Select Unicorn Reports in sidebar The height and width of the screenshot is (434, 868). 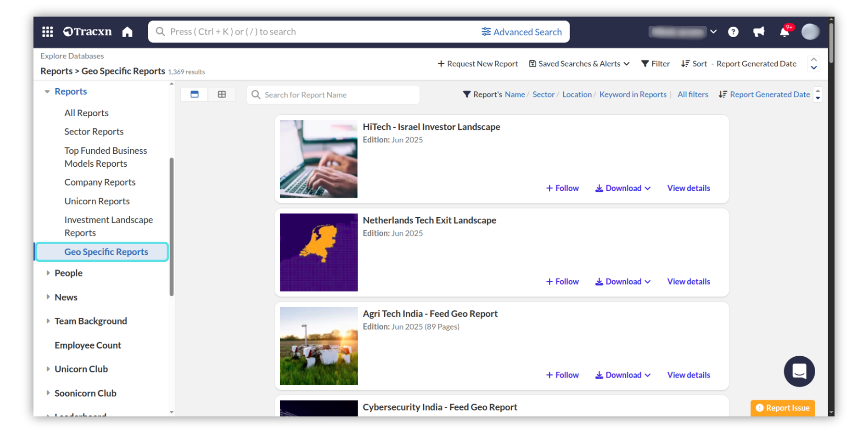click(97, 201)
